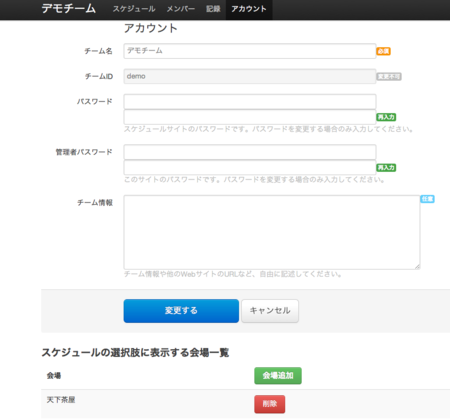Click the 再入力 badge beside 管理者パスワード
Viewport: 450px width, 420px height.
pos(386,168)
